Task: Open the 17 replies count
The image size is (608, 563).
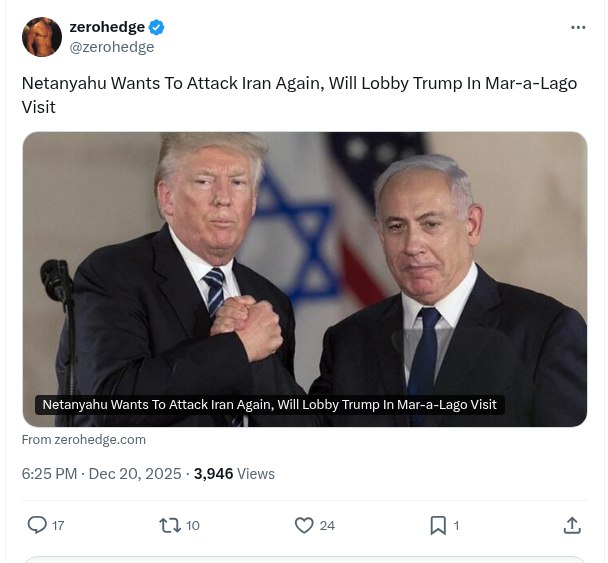Action: click(x=58, y=526)
